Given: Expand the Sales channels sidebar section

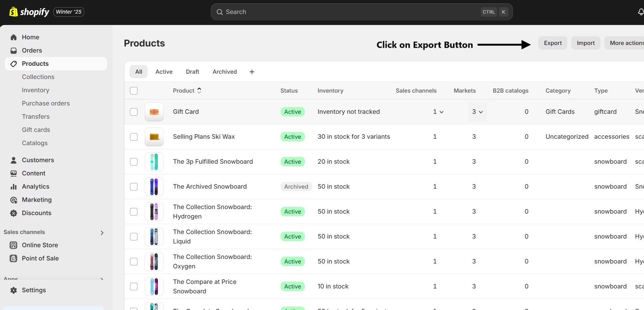Looking at the screenshot, I should click(102, 232).
